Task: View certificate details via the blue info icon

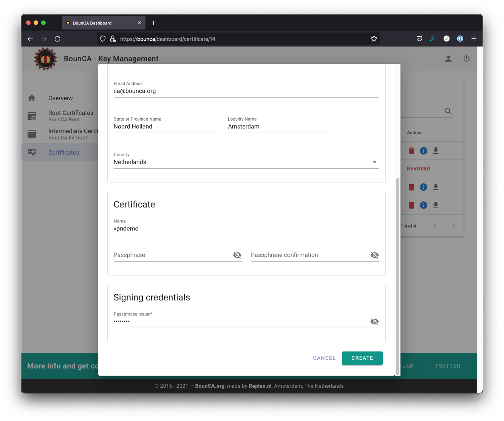Action: [424, 150]
